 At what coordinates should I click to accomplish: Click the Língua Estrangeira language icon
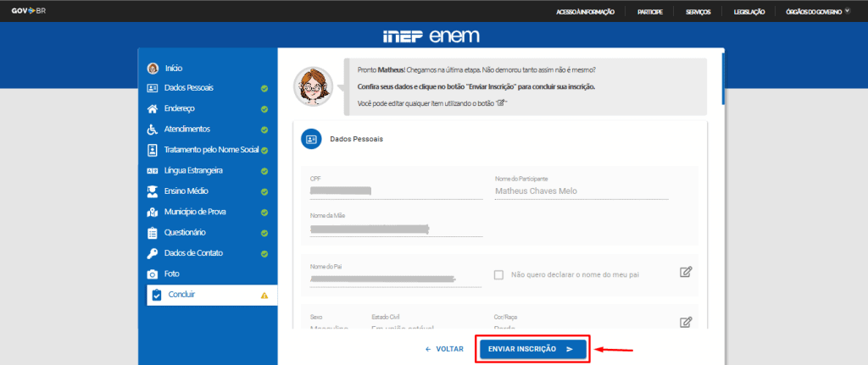point(153,171)
